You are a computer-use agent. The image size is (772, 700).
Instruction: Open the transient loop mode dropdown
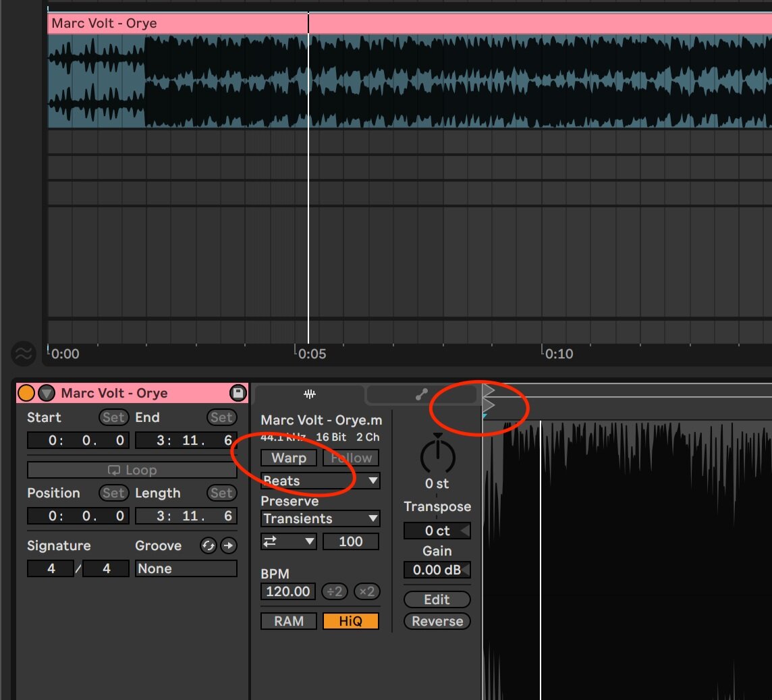pyautogui.click(x=289, y=541)
